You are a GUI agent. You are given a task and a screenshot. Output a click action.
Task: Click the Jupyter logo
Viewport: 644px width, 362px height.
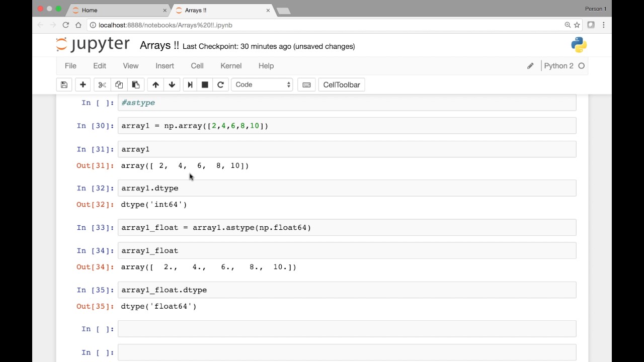tap(93, 45)
